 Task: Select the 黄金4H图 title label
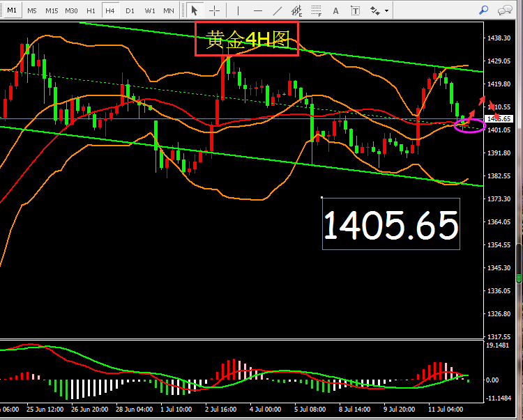pos(247,38)
